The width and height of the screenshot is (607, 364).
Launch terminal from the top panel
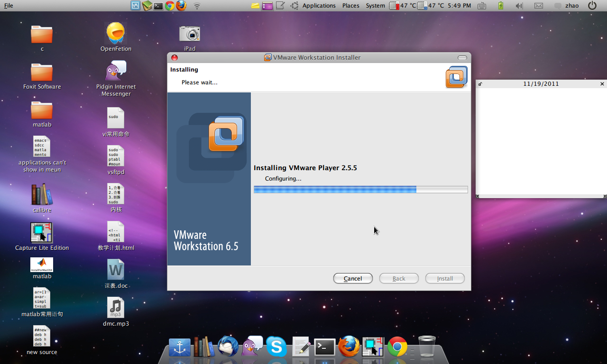coord(158,6)
